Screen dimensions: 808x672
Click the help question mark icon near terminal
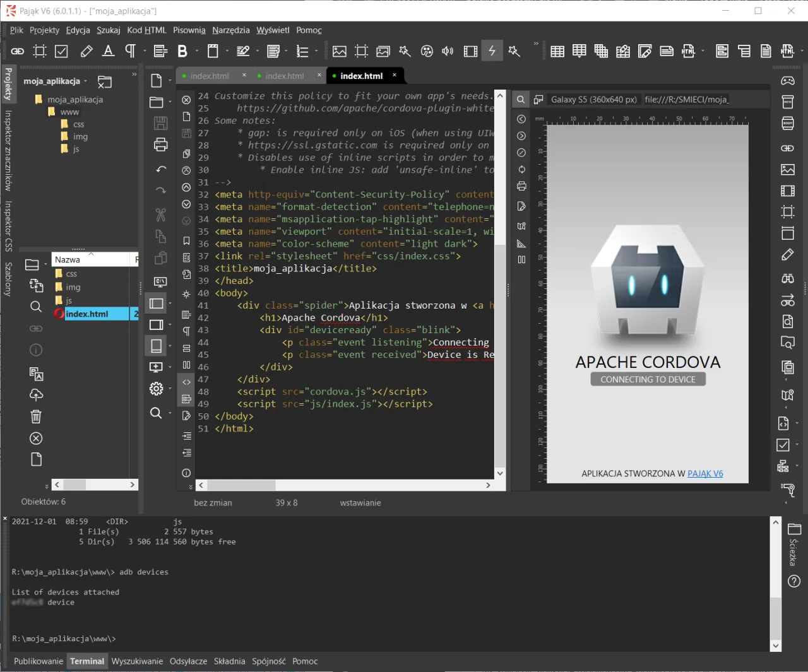pos(794,581)
